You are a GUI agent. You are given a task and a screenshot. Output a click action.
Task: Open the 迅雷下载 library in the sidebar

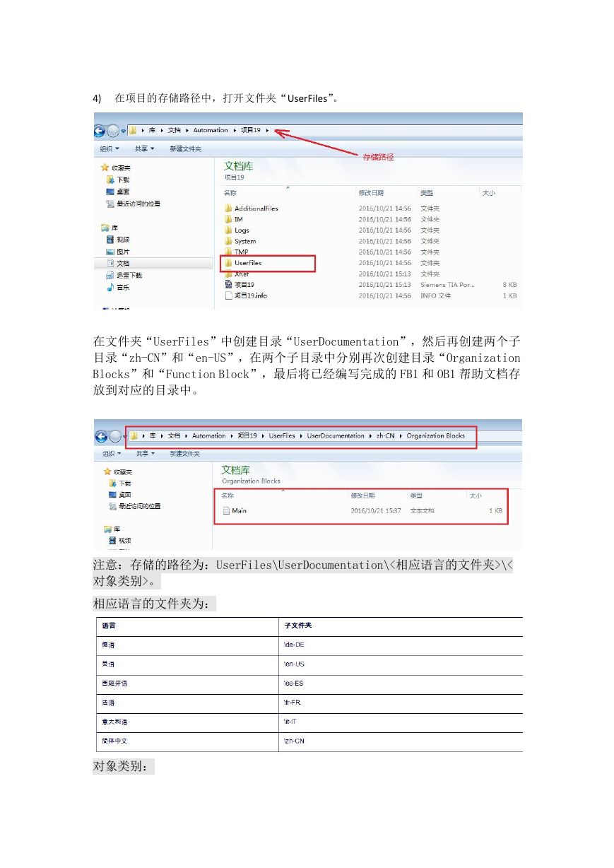(124, 275)
